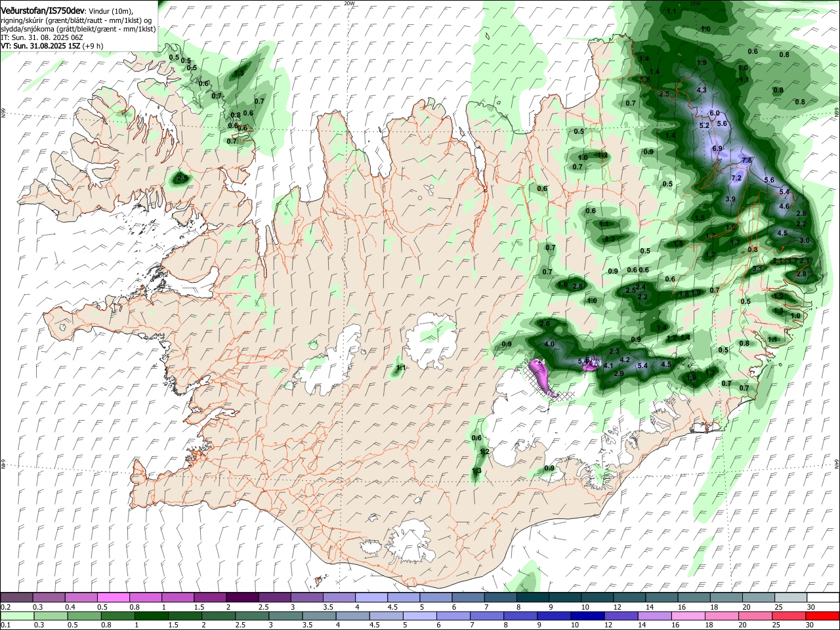Click the 7.8 precipitation value on the map
840x630 pixels.
(x=747, y=161)
